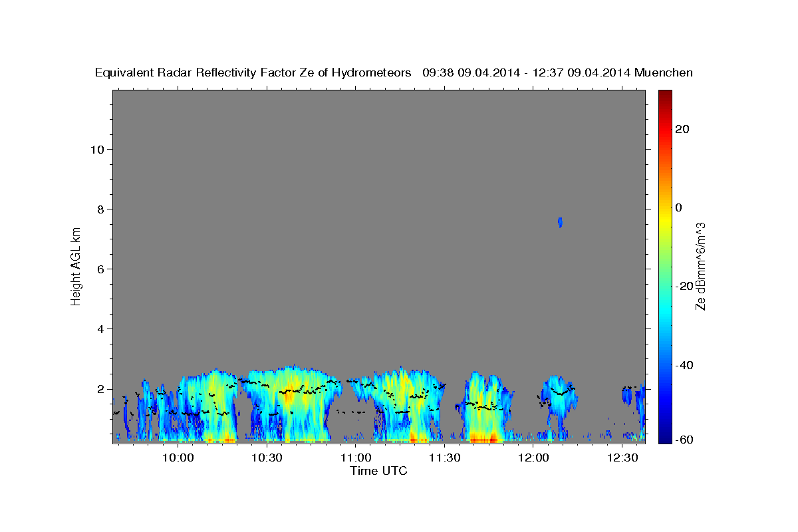Click the dark red top of the colorbar
The image size is (798, 532).
[x=664, y=94]
